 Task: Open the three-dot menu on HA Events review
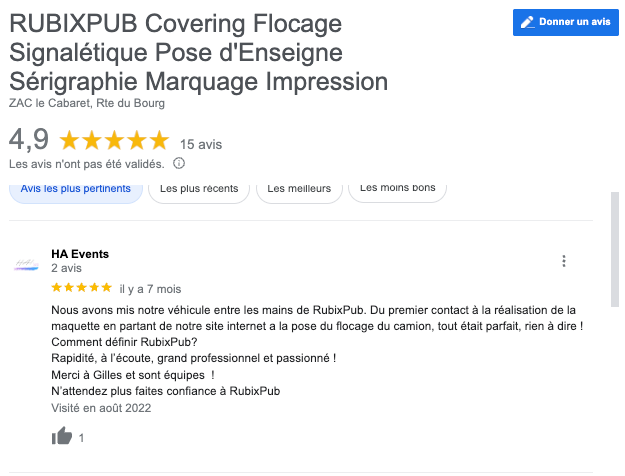564,262
